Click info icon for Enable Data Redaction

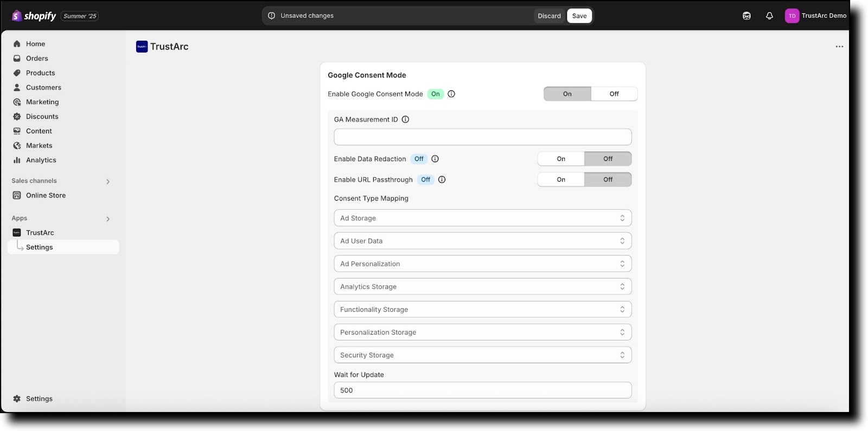(435, 159)
